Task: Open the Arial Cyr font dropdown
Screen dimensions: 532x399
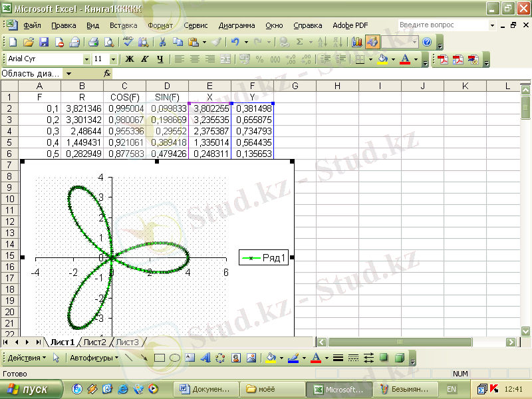Action: (86, 59)
